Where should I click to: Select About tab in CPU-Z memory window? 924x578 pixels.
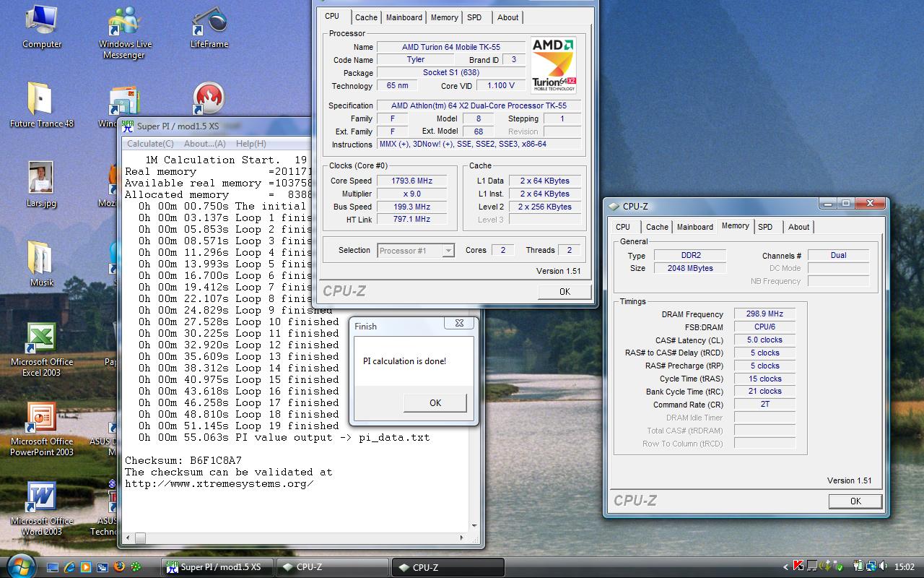[x=798, y=227]
